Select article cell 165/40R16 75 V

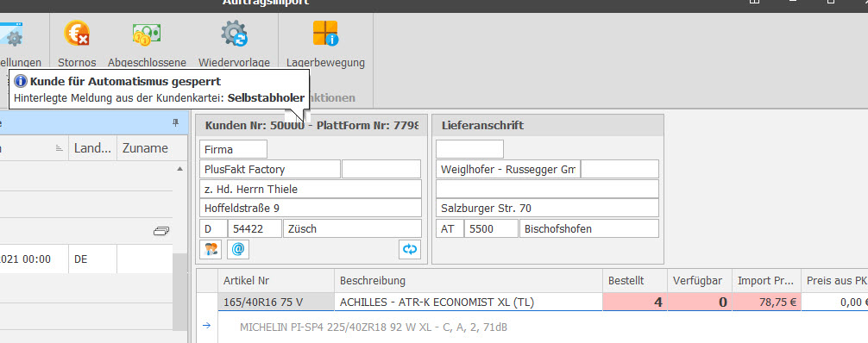276,302
